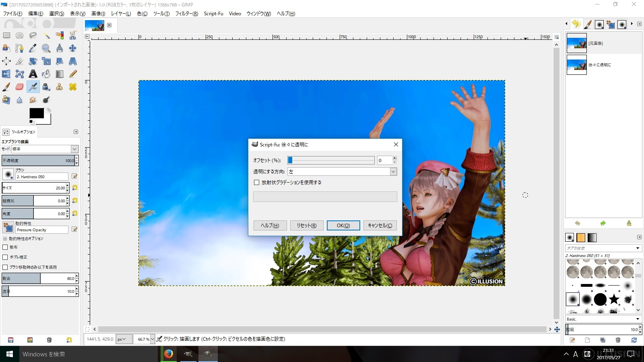Image resolution: width=644 pixels, height=362 pixels.
Task: Select the Rectangle Select tool
Action: [6, 35]
